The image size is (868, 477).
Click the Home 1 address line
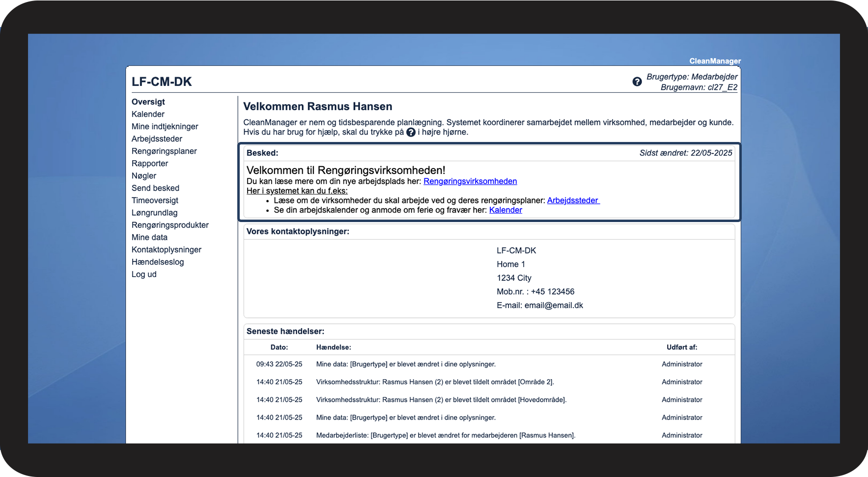pos(511,264)
